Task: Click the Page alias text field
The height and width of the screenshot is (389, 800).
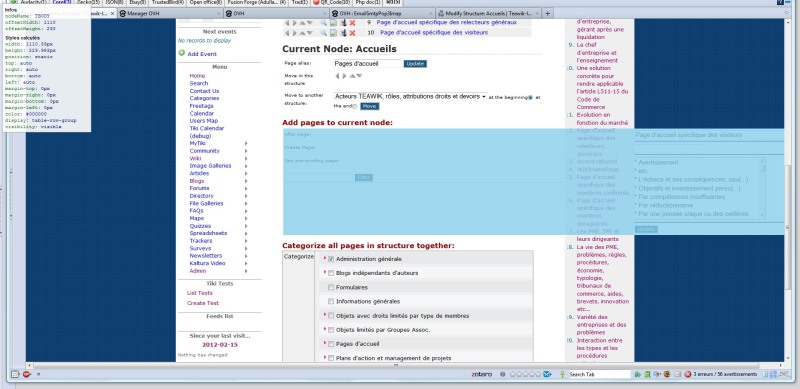Action: click(368, 64)
